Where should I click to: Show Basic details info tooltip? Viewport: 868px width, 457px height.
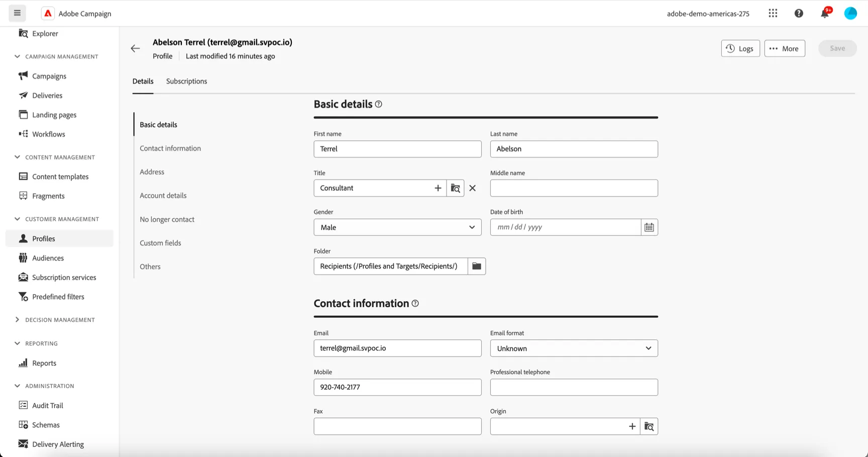(379, 104)
